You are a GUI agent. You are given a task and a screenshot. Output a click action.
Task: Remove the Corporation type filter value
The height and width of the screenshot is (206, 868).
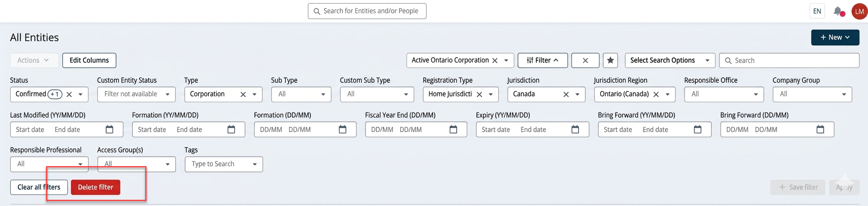pyautogui.click(x=243, y=94)
